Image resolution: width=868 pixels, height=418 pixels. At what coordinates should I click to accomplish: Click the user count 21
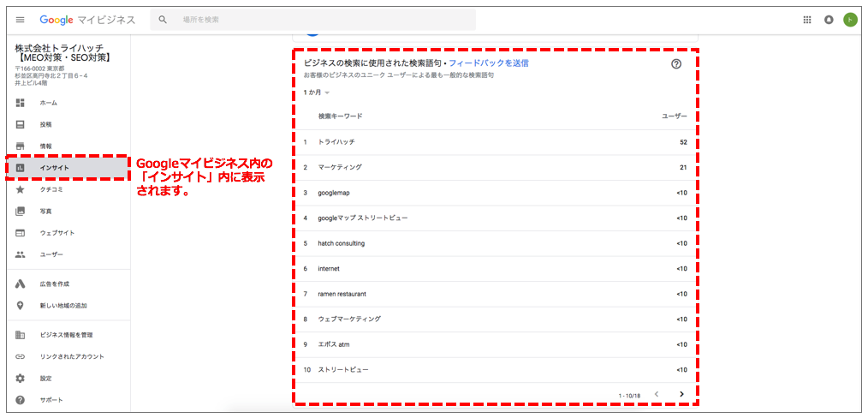click(683, 167)
